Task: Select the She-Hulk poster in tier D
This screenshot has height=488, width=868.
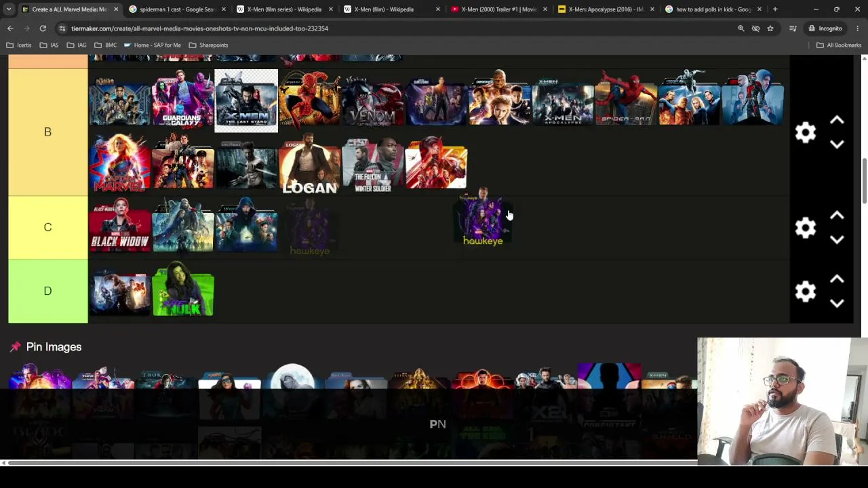Action: pyautogui.click(x=182, y=291)
